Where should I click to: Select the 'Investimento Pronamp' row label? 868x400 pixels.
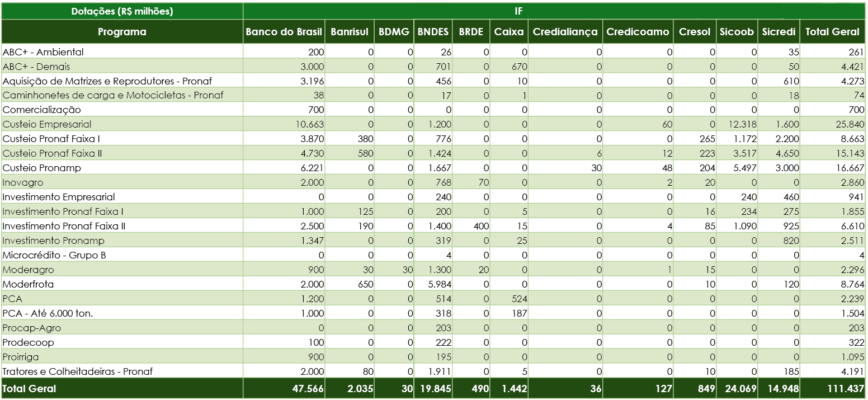(x=54, y=241)
